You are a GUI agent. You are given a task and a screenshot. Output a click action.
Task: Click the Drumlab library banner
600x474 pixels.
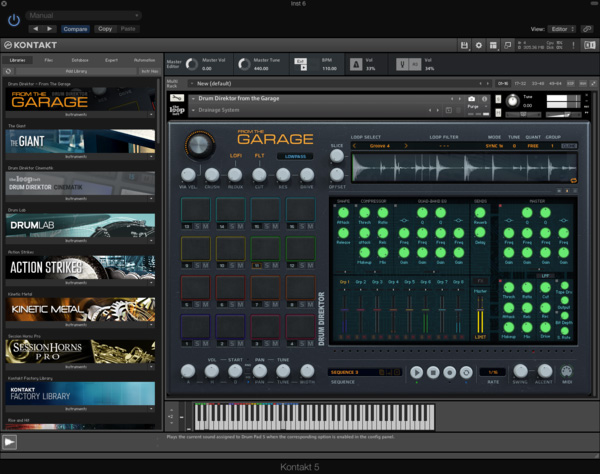(80, 225)
